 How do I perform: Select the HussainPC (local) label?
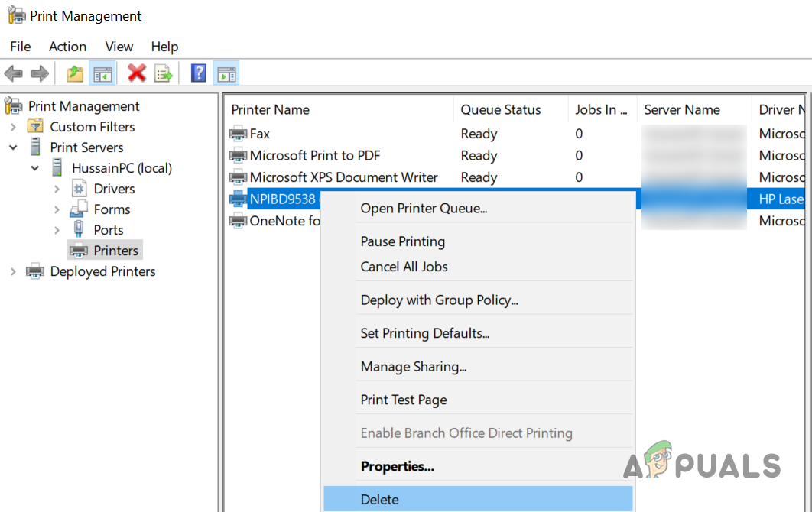point(122,168)
